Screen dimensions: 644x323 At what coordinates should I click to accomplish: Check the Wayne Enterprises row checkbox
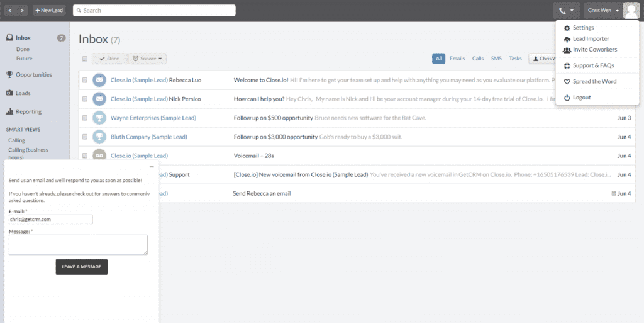85,118
